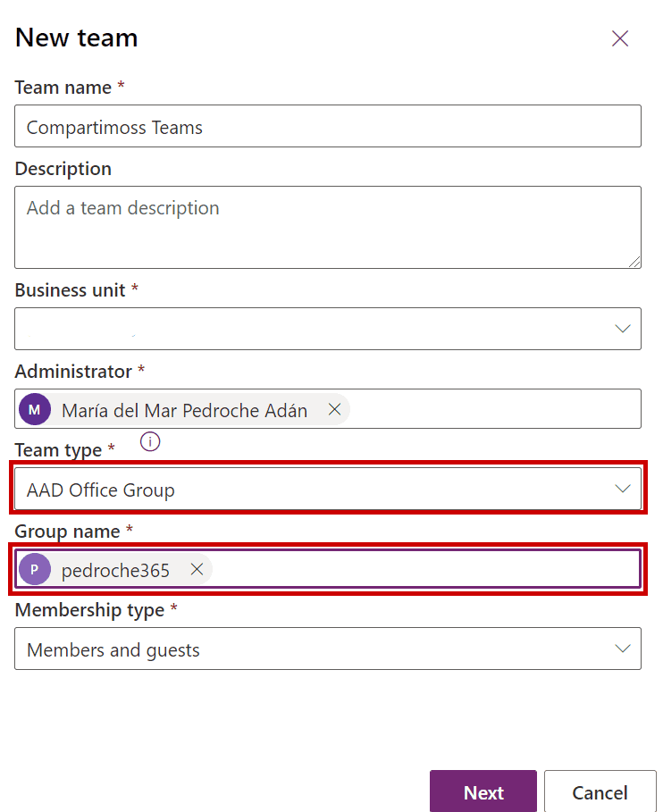Image resolution: width=663 pixels, height=812 pixels.
Task: Select the María del Mar Pedroche Adán chip
Action: [184, 410]
